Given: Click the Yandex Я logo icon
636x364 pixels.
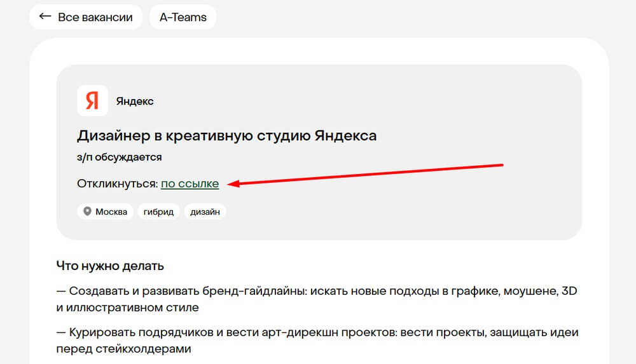Looking at the screenshot, I should point(92,100).
